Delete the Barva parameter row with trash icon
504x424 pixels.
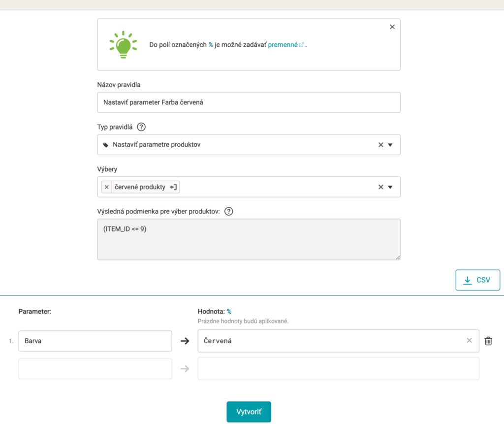coord(488,341)
